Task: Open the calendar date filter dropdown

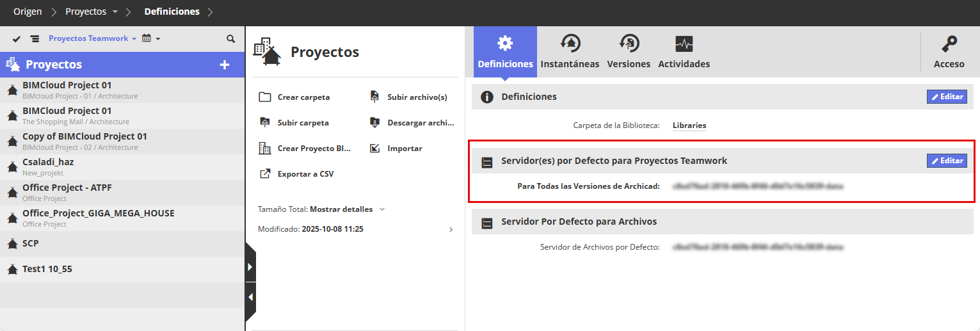Action: [150, 38]
